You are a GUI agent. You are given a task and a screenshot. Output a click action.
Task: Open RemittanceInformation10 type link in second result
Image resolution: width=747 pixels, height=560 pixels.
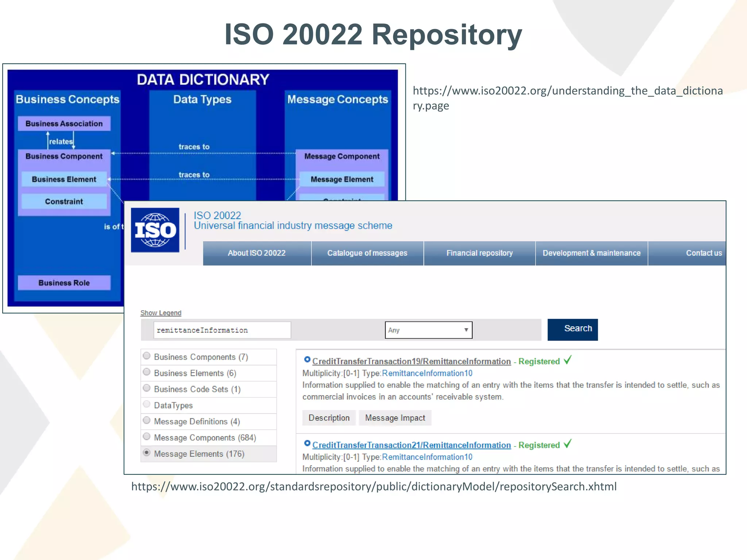point(427,457)
